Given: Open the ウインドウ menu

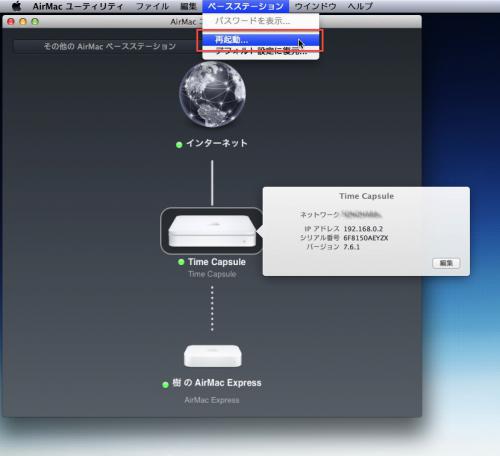Looking at the screenshot, I should coord(315,6).
